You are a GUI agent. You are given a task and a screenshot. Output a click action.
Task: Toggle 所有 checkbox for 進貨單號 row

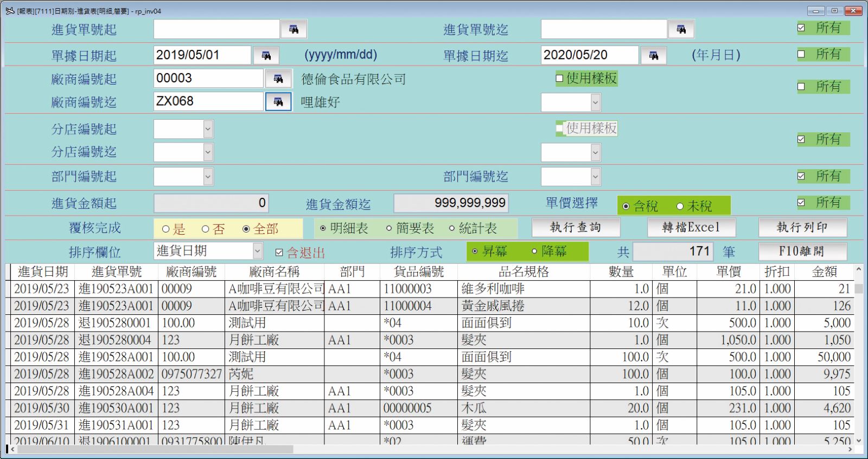coord(801,28)
